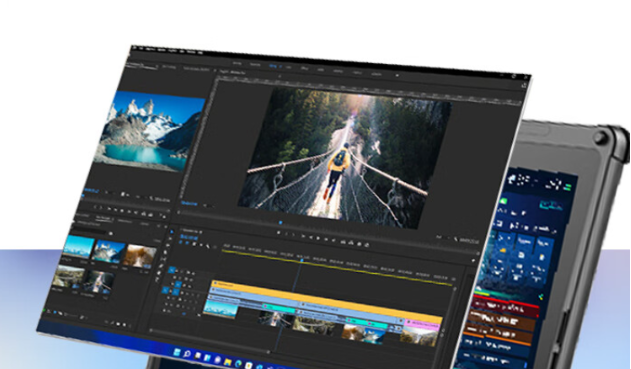Select the blue Selection arrow tool

[172, 232]
